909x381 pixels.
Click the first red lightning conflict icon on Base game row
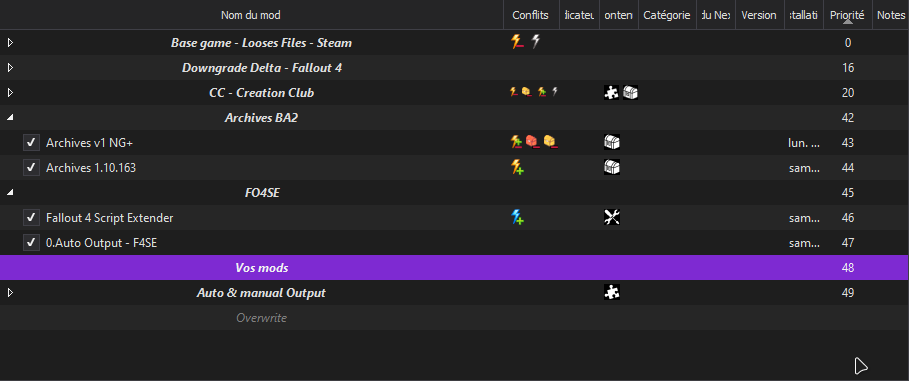coord(517,42)
